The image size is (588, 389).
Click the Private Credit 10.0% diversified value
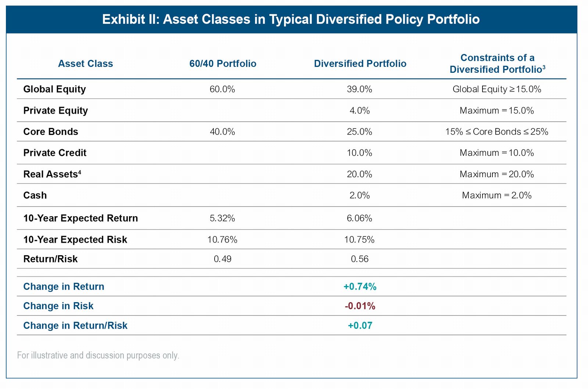point(359,153)
